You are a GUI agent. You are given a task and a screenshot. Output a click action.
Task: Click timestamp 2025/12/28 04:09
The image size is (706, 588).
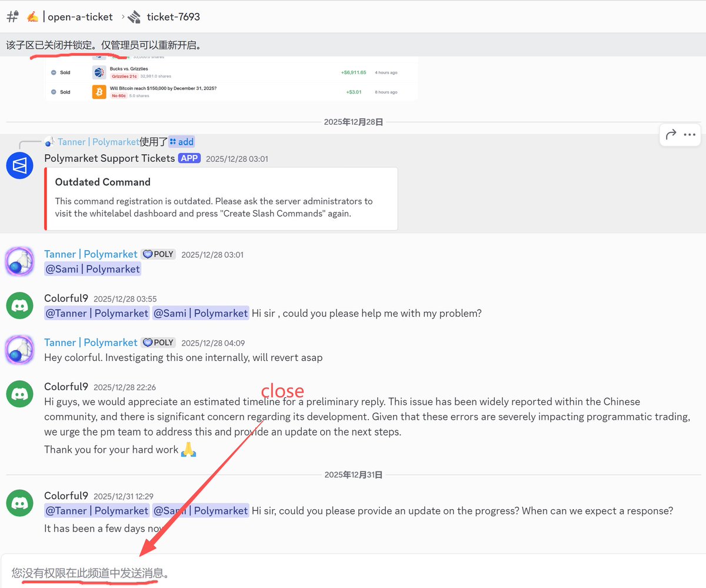213,343
